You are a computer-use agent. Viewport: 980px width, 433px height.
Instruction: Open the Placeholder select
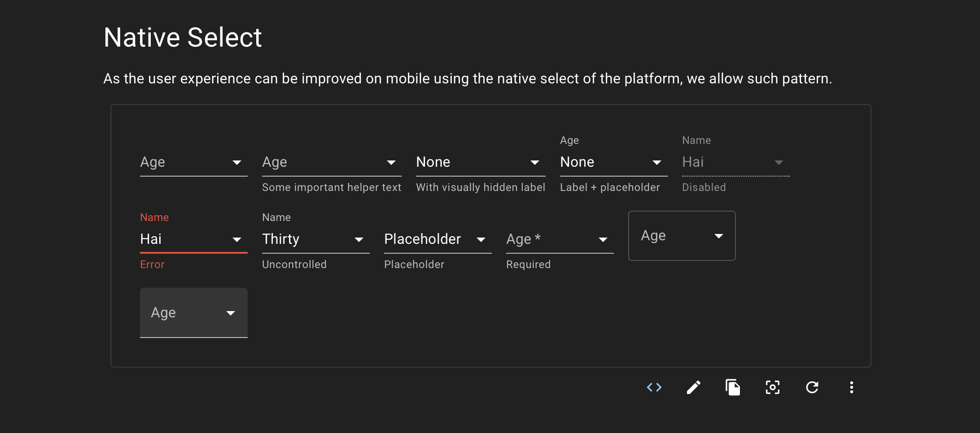437,239
